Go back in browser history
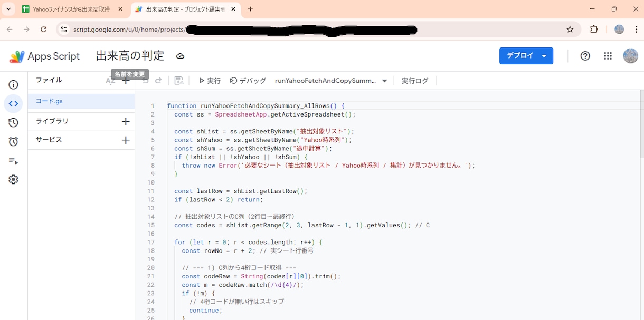Image resolution: width=644 pixels, height=320 pixels. pyautogui.click(x=10, y=30)
